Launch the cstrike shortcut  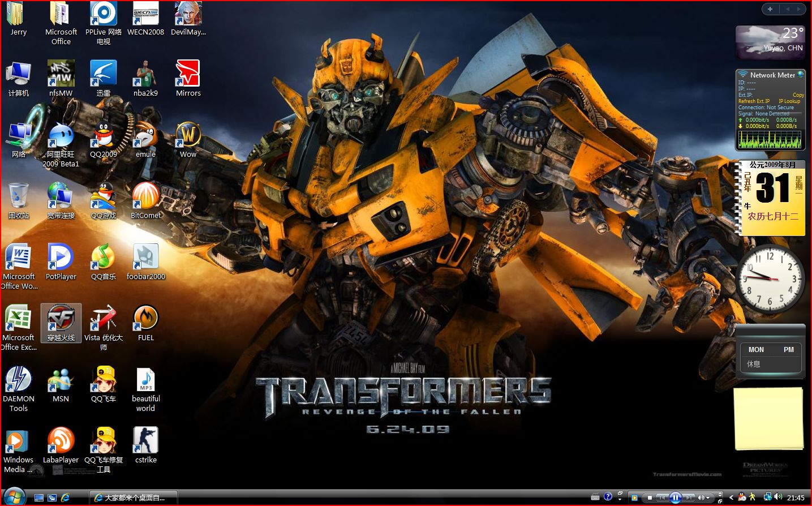pos(145,445)
